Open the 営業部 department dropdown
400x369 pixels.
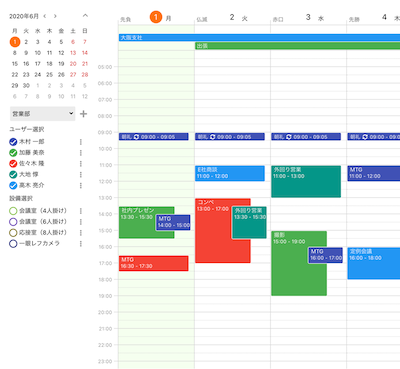tap(43, 114)
